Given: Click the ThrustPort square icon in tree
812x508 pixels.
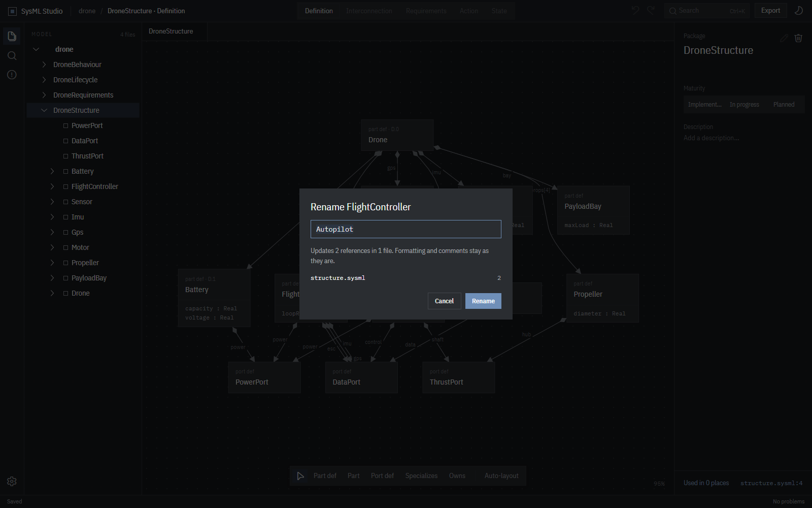Looking at the screenshot, I should [65, 156].
